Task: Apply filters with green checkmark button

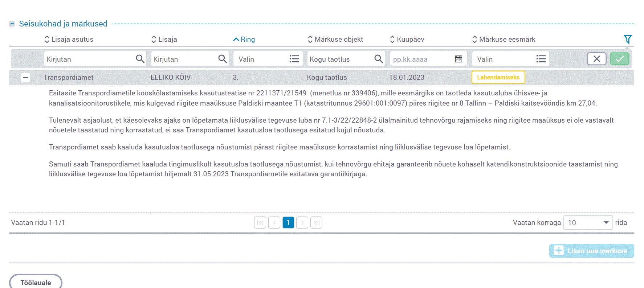Action: [619, 59]
